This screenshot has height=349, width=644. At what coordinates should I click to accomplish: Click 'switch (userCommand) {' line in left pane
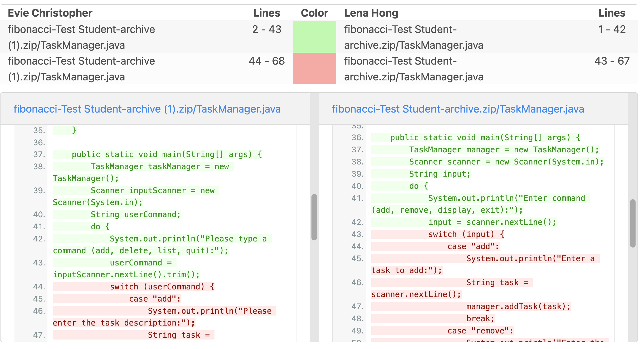pyautogui.click(x=134, y=287)
